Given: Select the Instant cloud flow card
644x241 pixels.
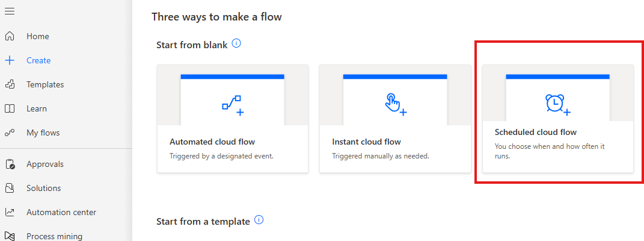Looking at the screenshot, I should (x=395, y=119).
